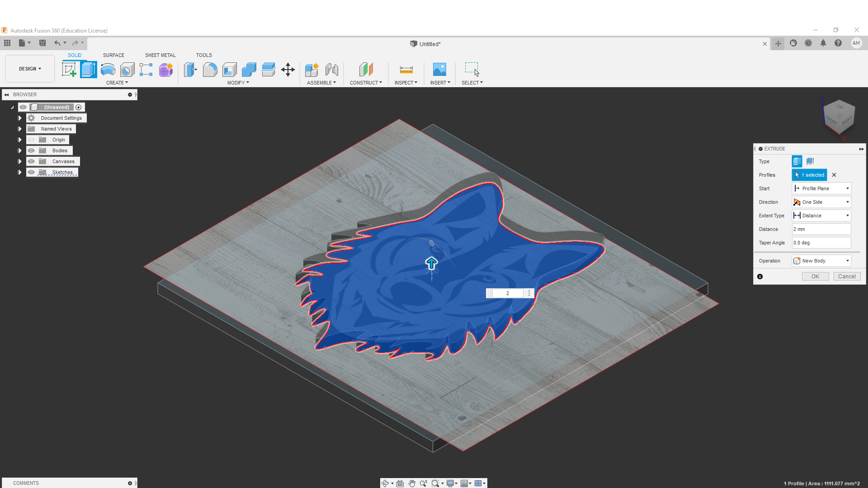Show the Origin folder via eye icon
This screenshot has height=488, width=868.
point(31,140)
